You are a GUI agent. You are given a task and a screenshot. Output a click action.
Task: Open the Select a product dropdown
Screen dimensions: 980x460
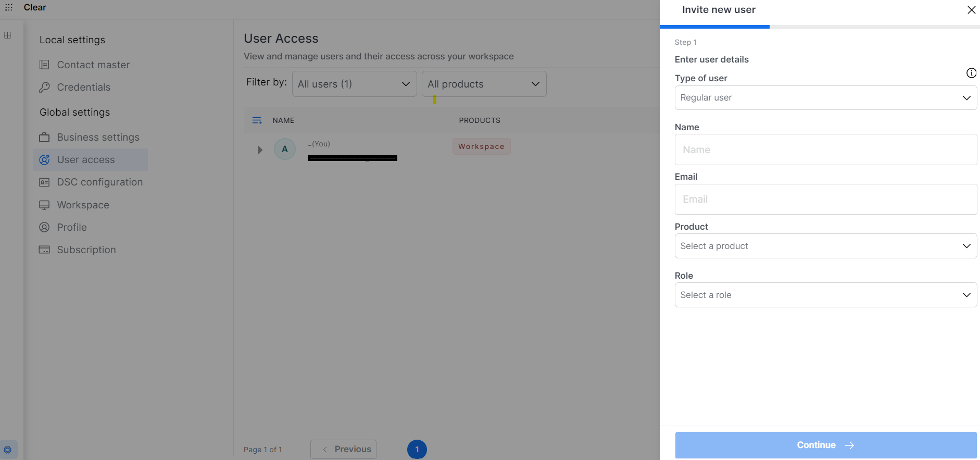tap(825, 246)
